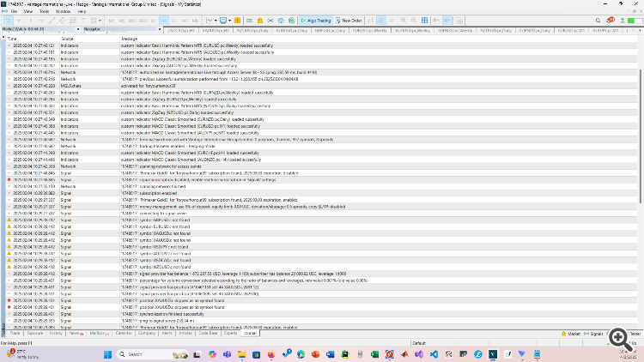The width and height of the screenshot is (644, 362).
Task: Select the M1 timeframe
Action: [112, 21]
